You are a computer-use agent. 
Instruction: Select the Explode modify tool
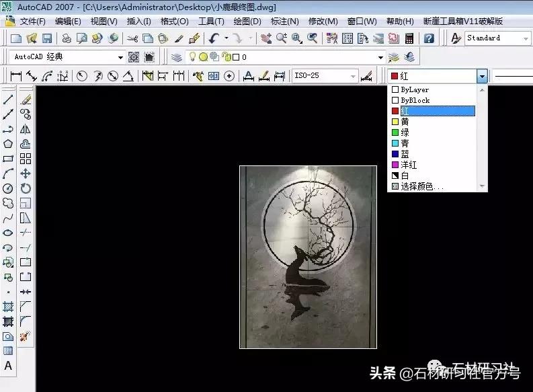coord(26,336)
